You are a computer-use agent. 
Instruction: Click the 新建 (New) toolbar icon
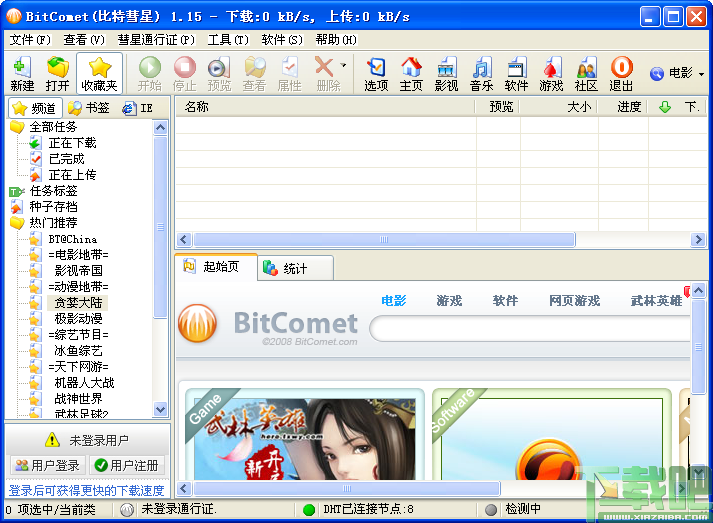click(x=22, y=73)
